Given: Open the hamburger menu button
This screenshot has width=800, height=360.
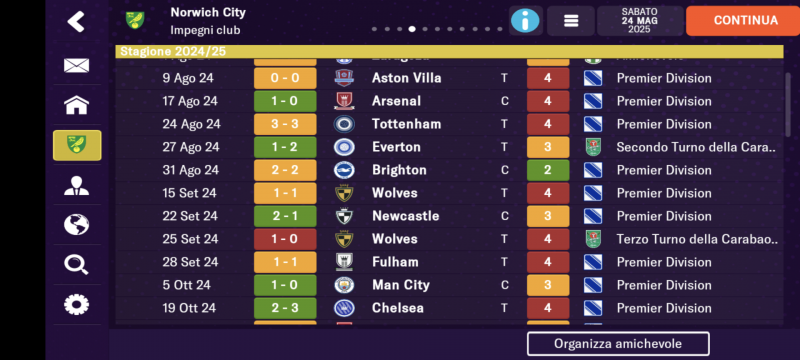Looking at the screenshot, I should point(571,21).
